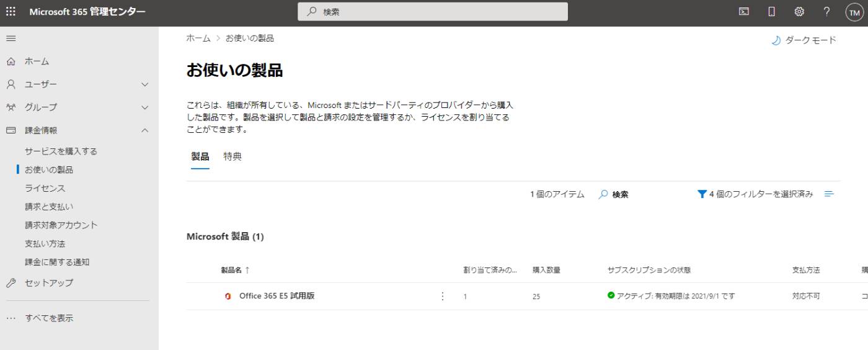Open セットアップ in sidebar
The width and height of the screenshot is (868, 350).
pos(49,283)
